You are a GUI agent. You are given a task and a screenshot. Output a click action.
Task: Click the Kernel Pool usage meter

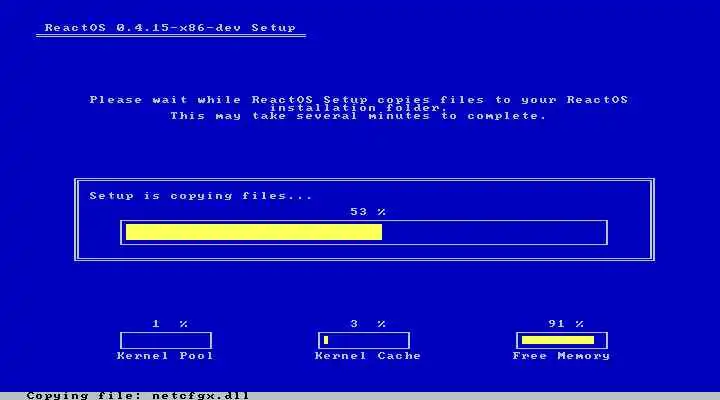[x=166, y=341]
